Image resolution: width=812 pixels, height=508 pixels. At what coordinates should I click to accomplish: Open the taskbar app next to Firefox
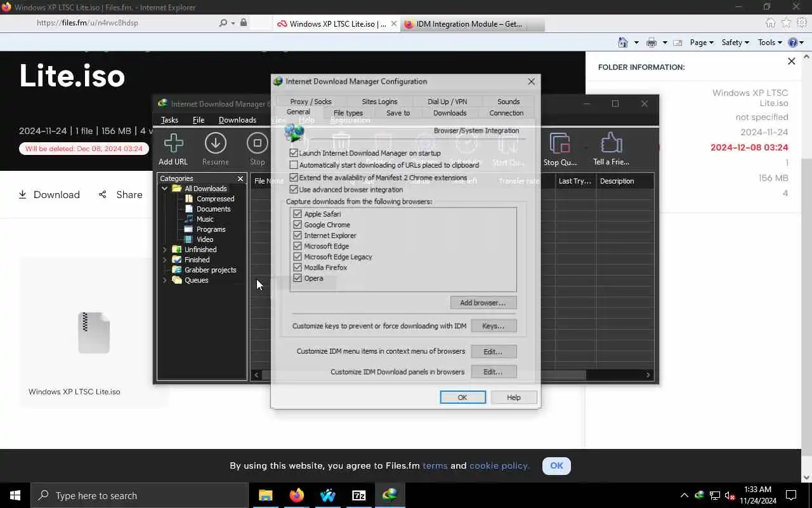click(x=327, y=495)
